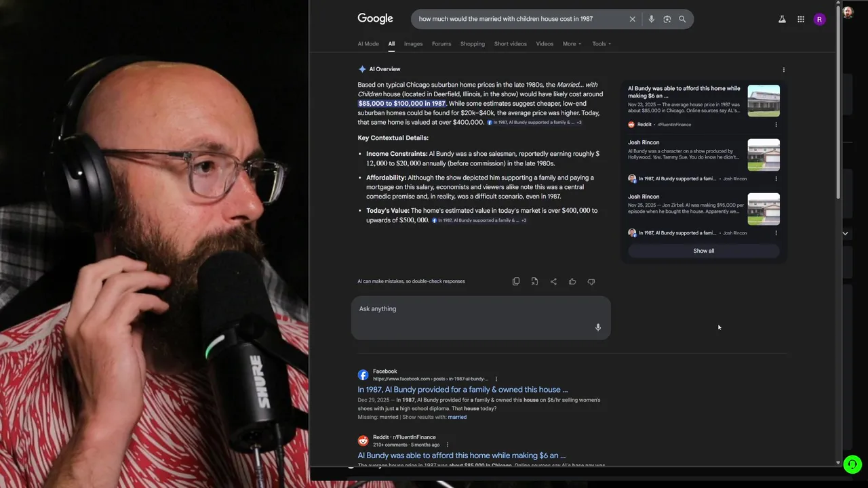Click Facebook URL under Facebook result

[430, 379]
